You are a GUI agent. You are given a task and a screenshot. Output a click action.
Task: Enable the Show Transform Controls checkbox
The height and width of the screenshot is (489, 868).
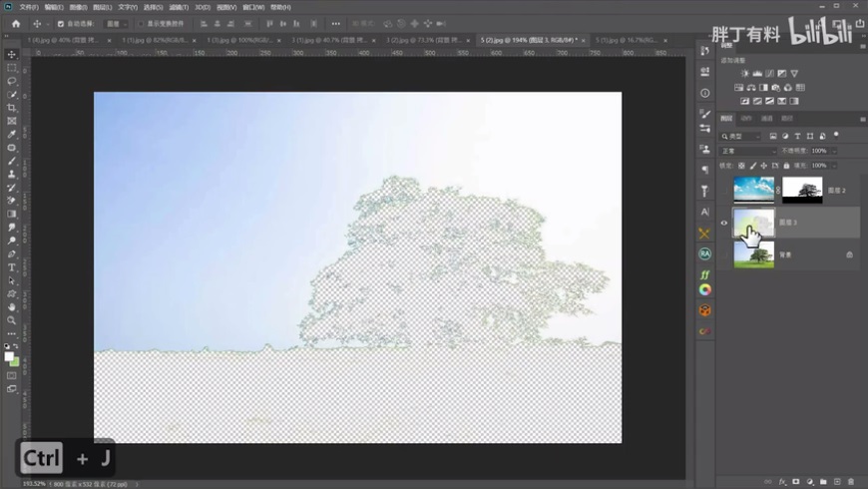[x=141, y=23]
